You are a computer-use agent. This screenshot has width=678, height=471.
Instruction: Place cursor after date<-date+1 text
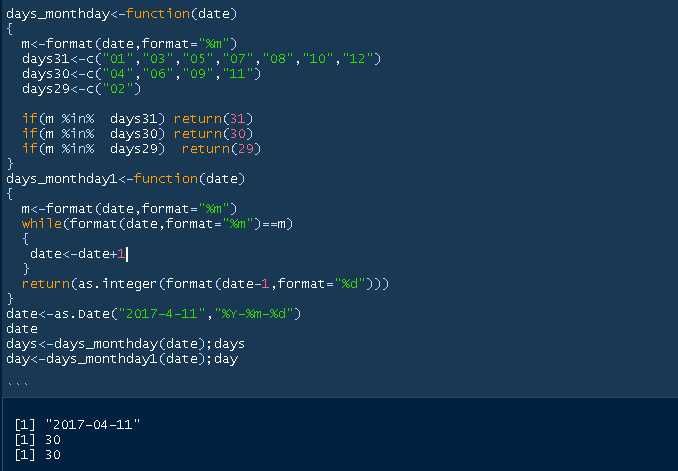point(127,254)
